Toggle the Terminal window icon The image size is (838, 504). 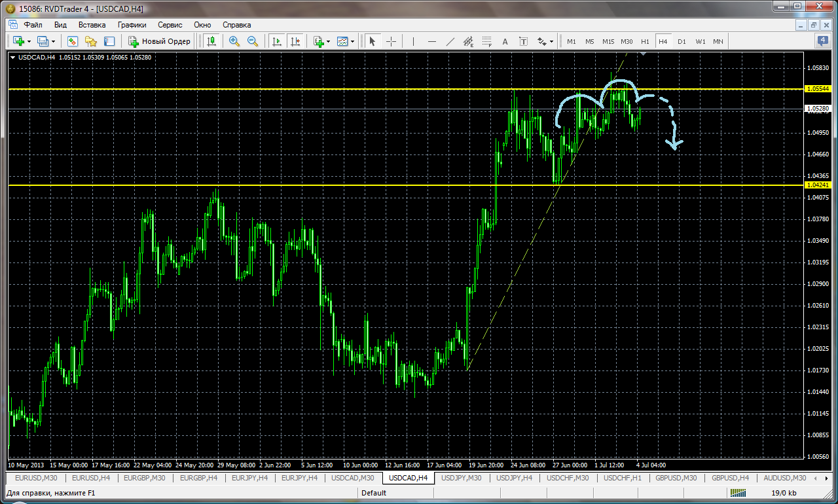109,41
